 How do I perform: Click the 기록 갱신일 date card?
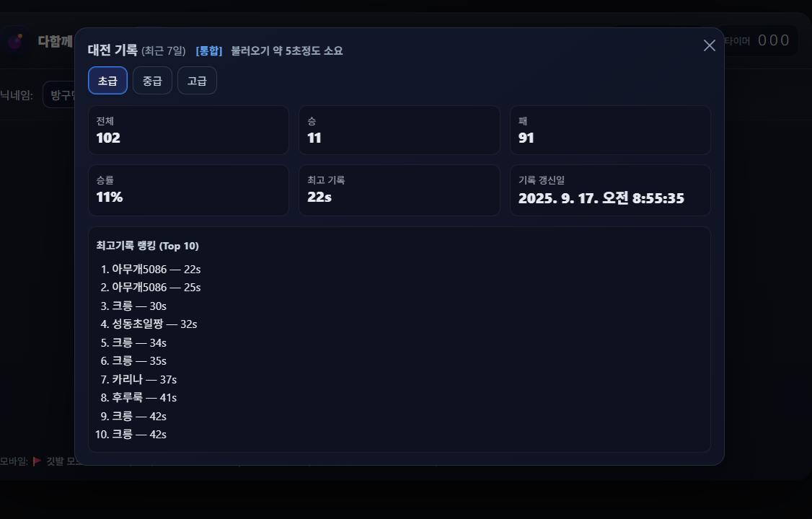coord(610,190)
